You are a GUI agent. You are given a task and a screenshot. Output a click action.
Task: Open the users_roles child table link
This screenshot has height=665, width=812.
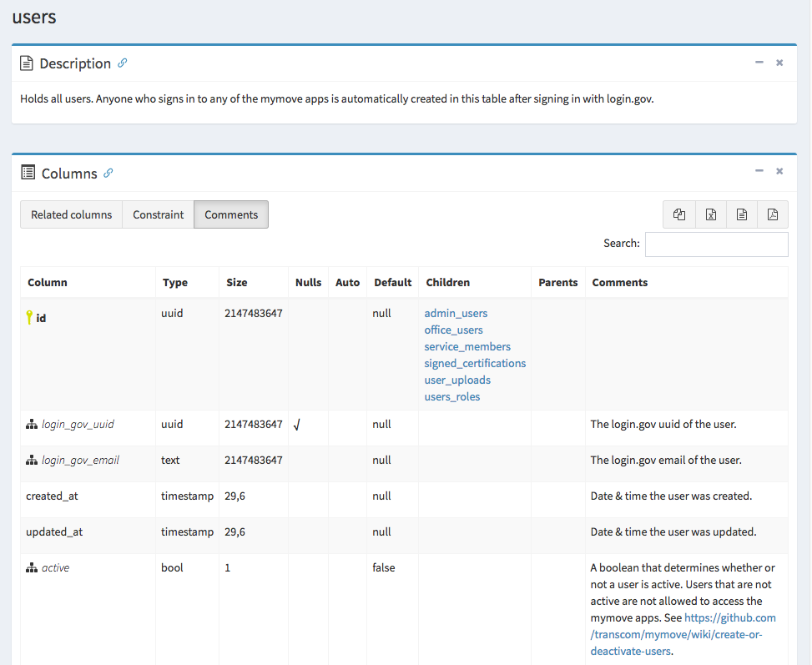(x=451, y=396)
